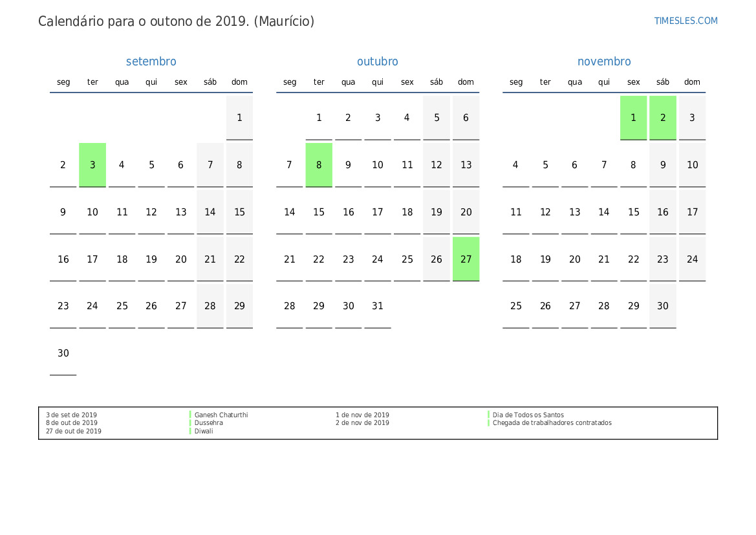Click highlighted October 8 Dussehra cell
The image size is (756, 535).
coord(319,165)
